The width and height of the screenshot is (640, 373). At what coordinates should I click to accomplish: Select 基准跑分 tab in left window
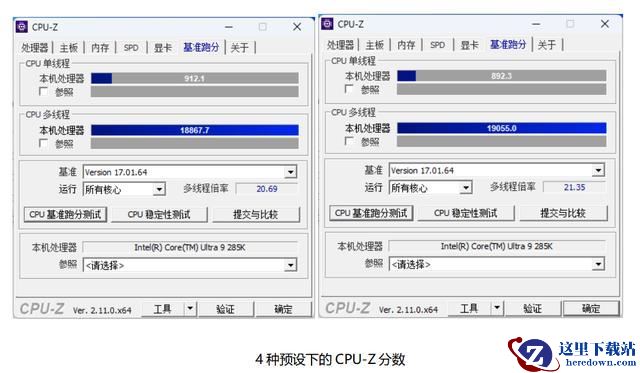(201, 47)
